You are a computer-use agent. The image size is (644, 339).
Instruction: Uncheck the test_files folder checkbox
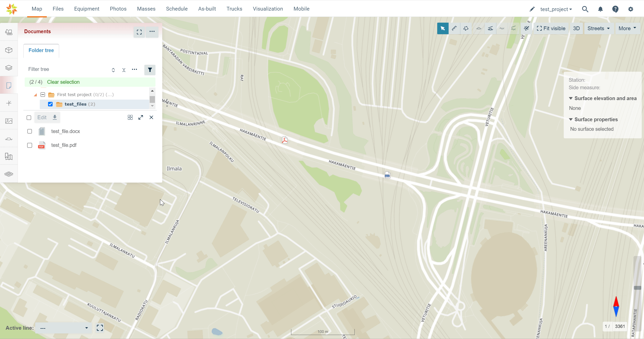[x=50, y=104]
